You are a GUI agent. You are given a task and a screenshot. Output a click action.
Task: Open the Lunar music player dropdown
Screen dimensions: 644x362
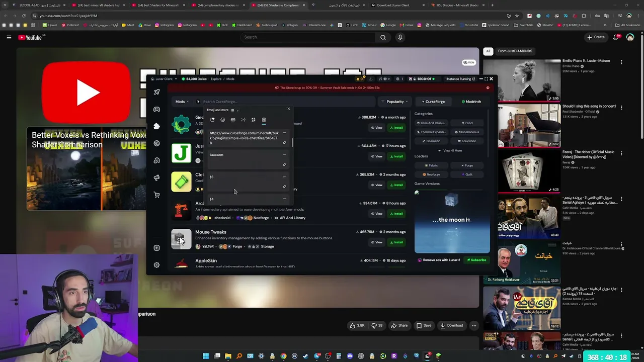(385, 79)
